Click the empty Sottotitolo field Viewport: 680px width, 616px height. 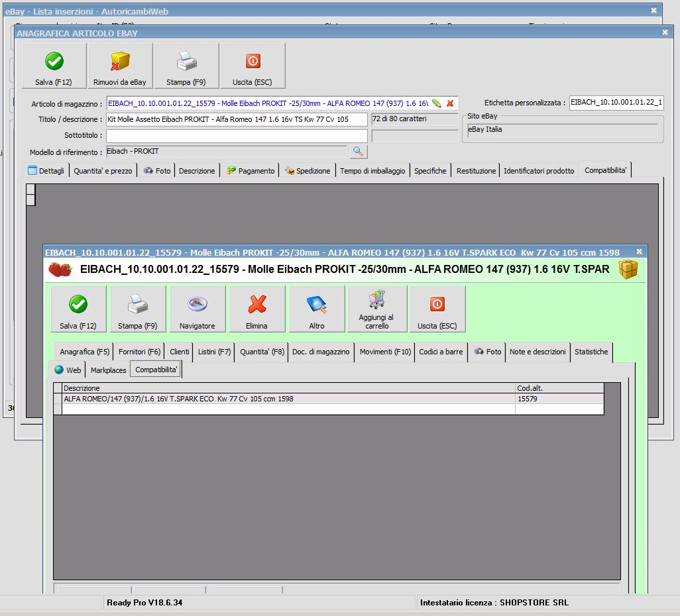(x=237, y=136)
